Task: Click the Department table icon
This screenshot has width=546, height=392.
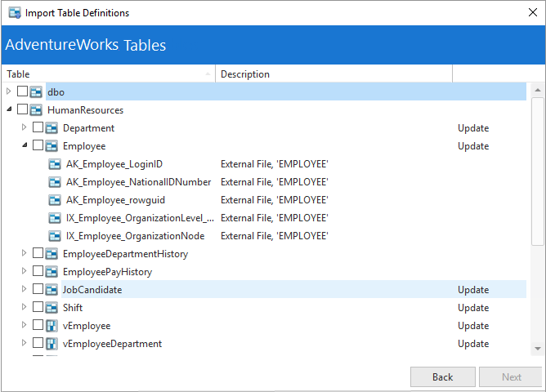Action: (51, 128)
